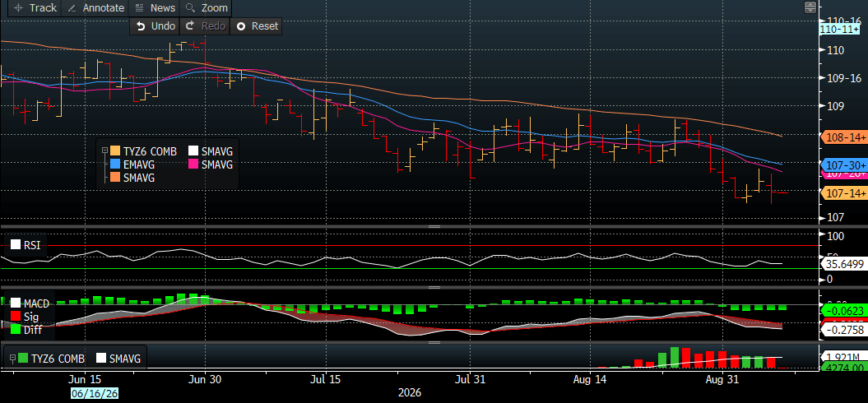Click the white SMAVG swatch in price legend
868x403 pixels.
coord(193,151)
